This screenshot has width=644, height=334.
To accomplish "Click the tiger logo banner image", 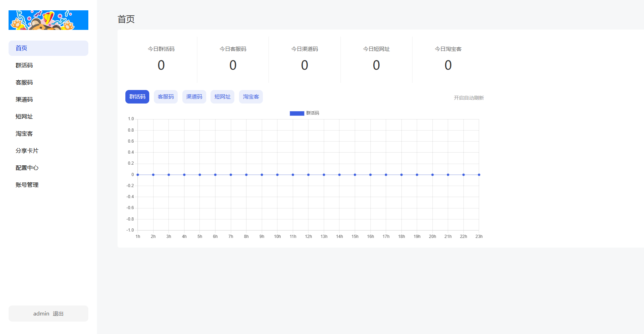I will pos(48,20).
